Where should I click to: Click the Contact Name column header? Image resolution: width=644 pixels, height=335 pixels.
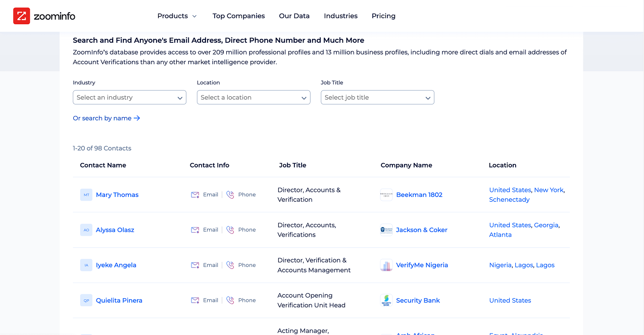point(103,165)
